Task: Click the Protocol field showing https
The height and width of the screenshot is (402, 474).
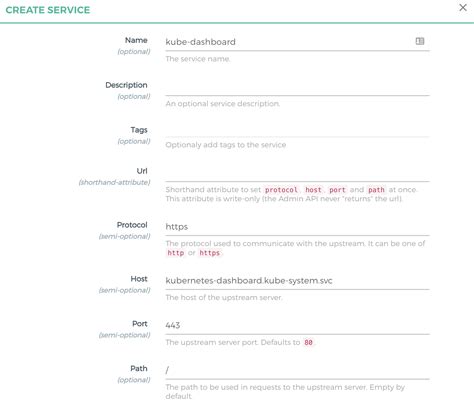Action: click(297, 227)
